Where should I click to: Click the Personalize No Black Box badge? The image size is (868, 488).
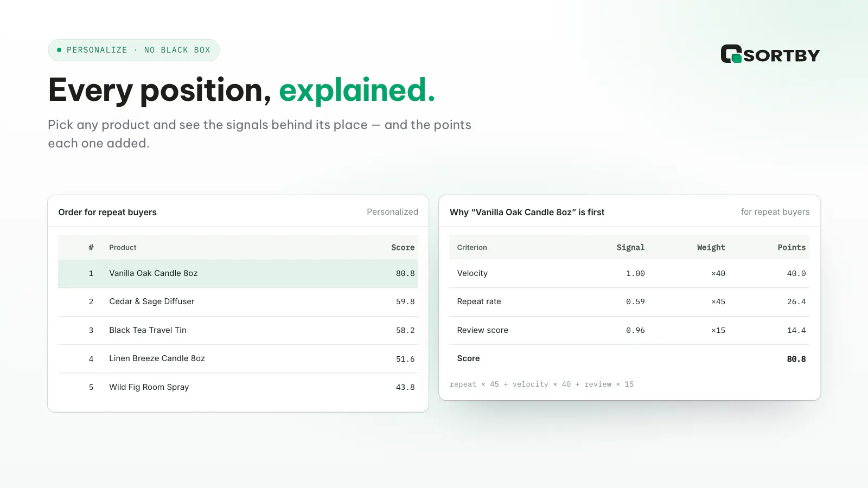coord(133,50)
